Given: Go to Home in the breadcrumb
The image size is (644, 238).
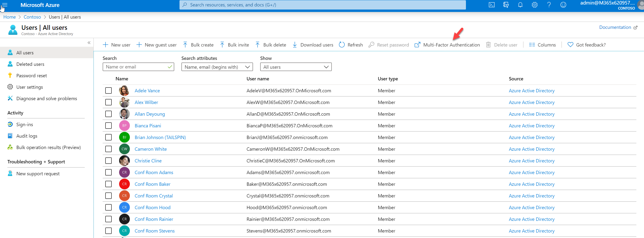Looking at the screenshot, I should (x=10, y=17).
